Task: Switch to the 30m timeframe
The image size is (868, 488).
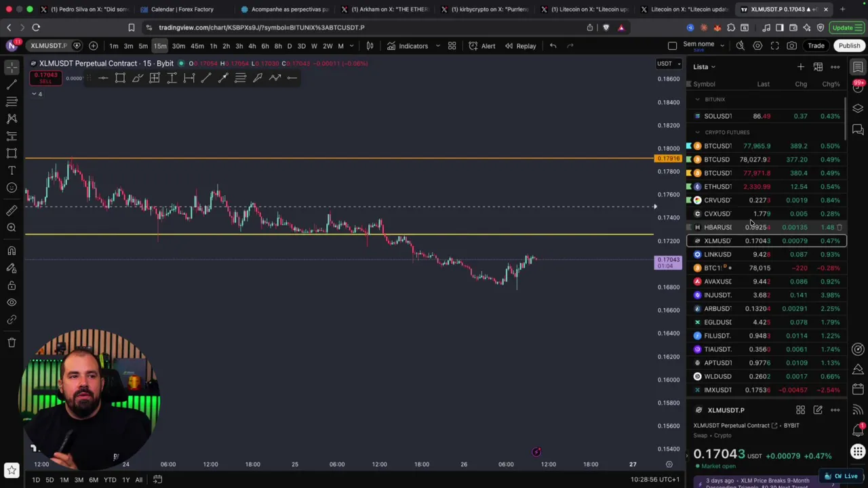Action: (x=178, y=46)
